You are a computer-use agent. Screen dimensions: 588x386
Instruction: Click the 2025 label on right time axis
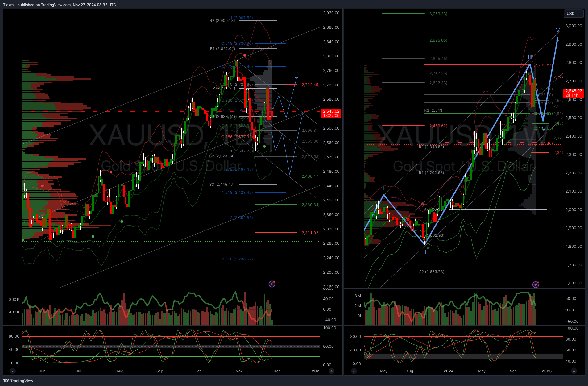tap(547, 371)
